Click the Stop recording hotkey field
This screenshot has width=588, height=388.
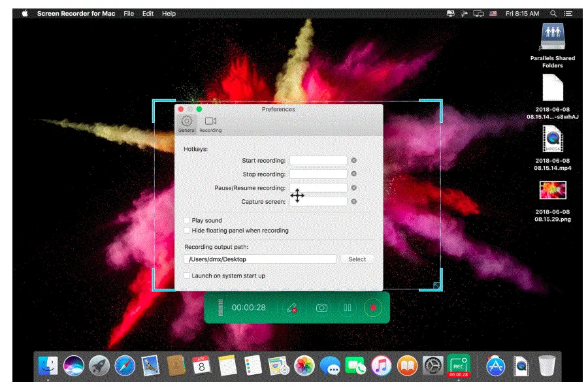coord(318,174)
